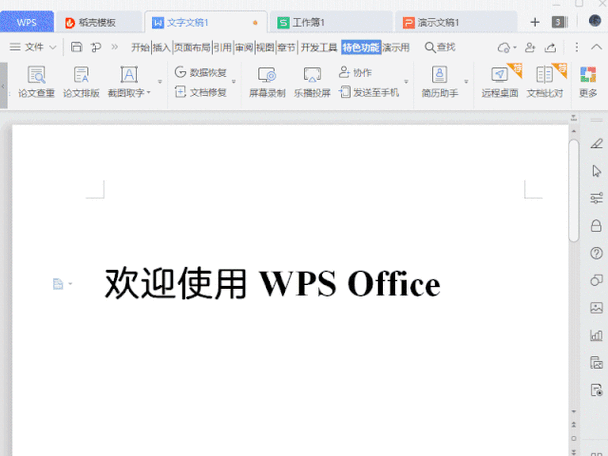Click the chart icon in sidebar
Image resolution: width=608 pixels, height=456 pixels.
coord(596,335)
